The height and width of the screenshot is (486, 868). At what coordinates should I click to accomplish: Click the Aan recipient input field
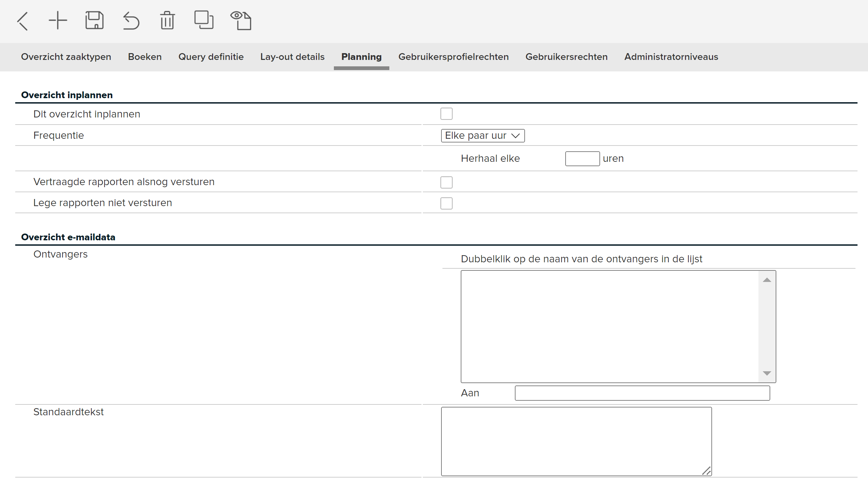coord(642,393)
